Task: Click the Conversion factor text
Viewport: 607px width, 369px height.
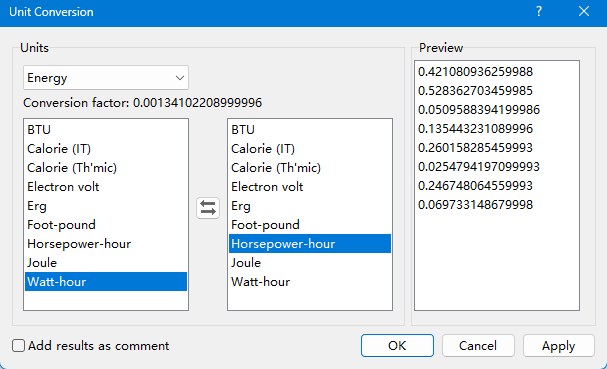Action: tap(142, 103)
